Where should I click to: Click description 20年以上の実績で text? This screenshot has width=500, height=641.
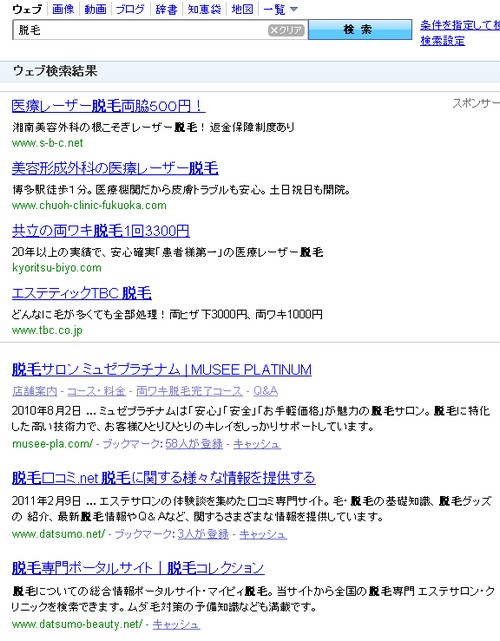click(168, 252)
